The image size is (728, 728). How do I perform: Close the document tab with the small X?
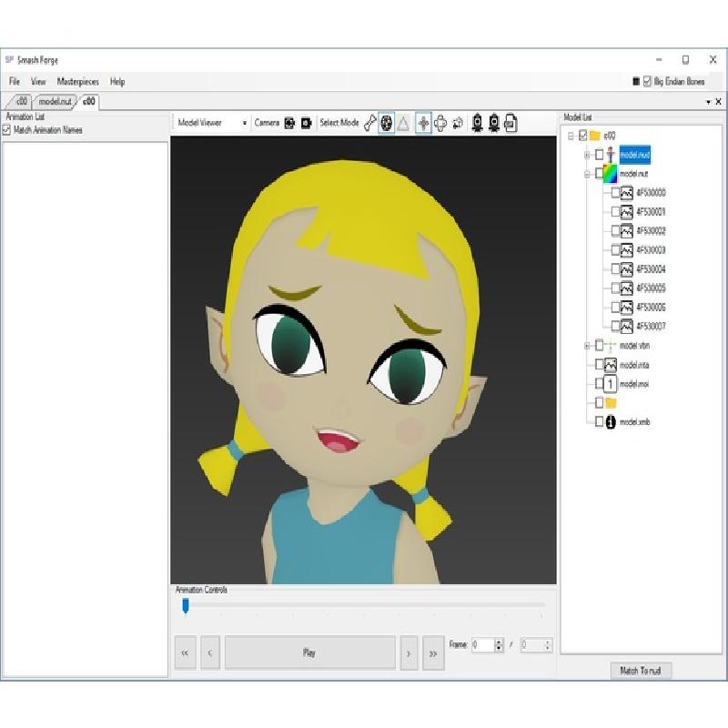tap(719, 102)
